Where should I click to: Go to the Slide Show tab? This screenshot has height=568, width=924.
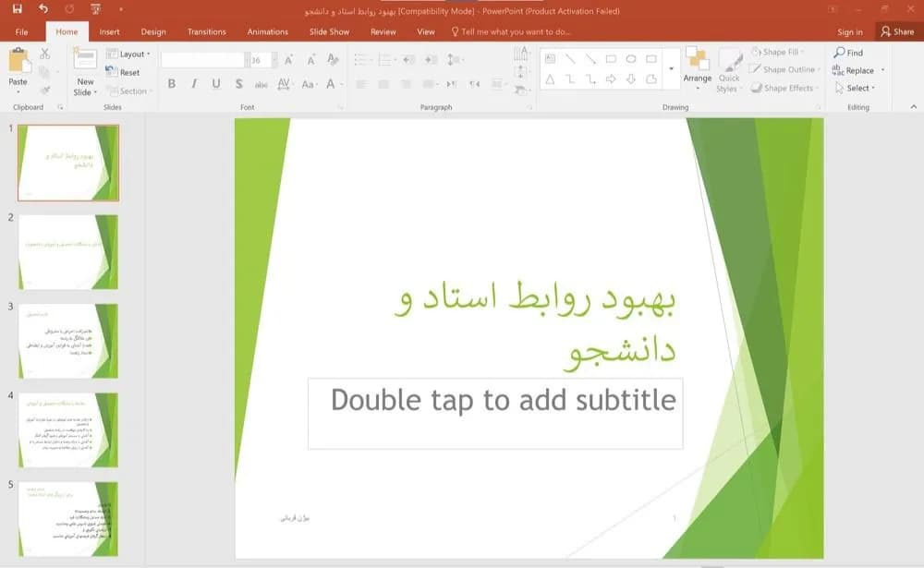330,31
